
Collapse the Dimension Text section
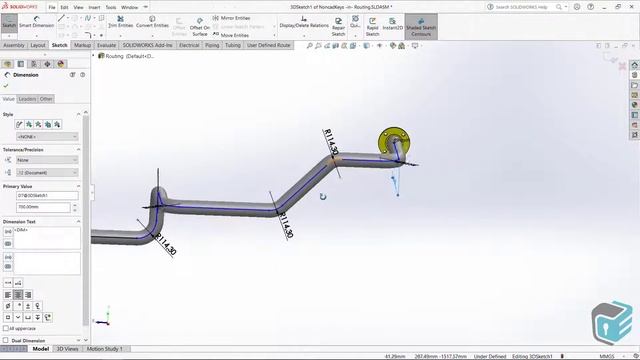(x=78, y=222)
